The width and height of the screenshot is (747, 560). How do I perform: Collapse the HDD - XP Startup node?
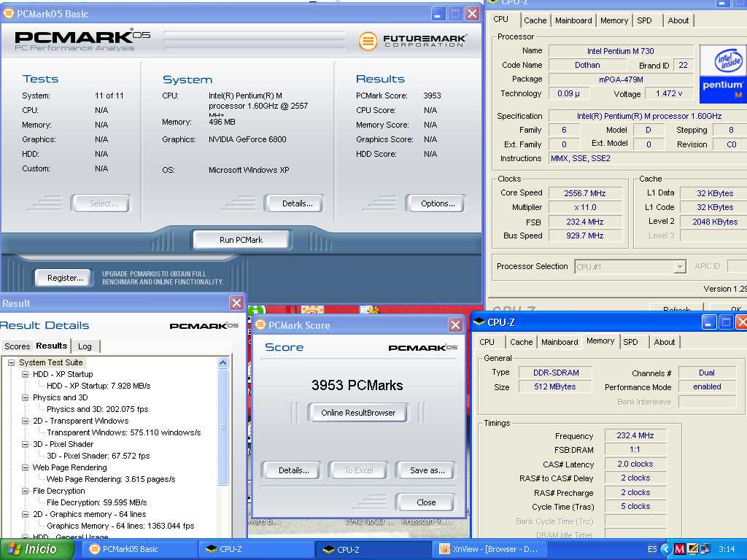point(26,374)
